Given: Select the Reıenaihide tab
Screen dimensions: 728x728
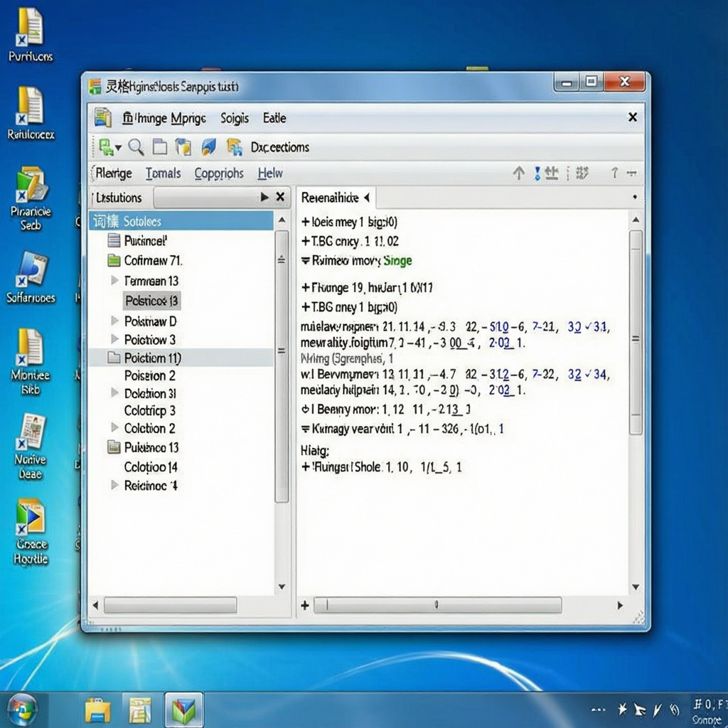Looking at the screenshot, I should 330,198.
